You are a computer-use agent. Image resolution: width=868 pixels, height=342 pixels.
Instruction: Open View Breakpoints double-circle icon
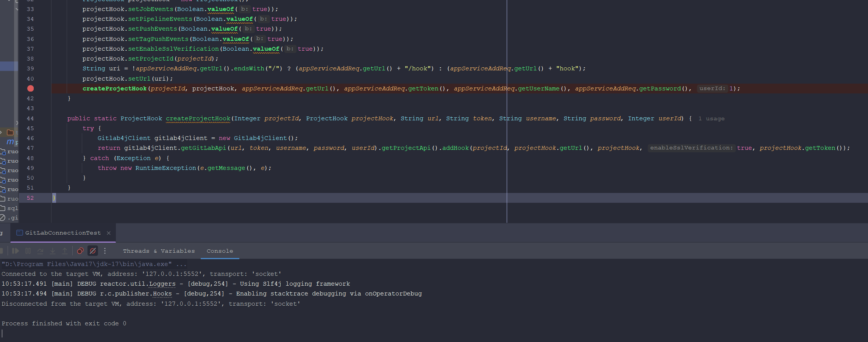click(x=80, y=251)
